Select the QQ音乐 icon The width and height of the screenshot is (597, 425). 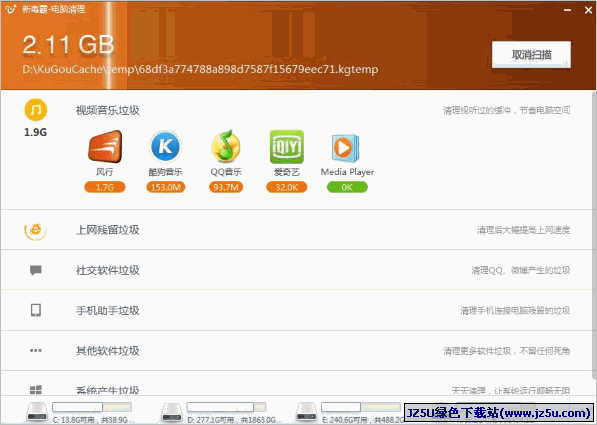click(x=226, y=146)
